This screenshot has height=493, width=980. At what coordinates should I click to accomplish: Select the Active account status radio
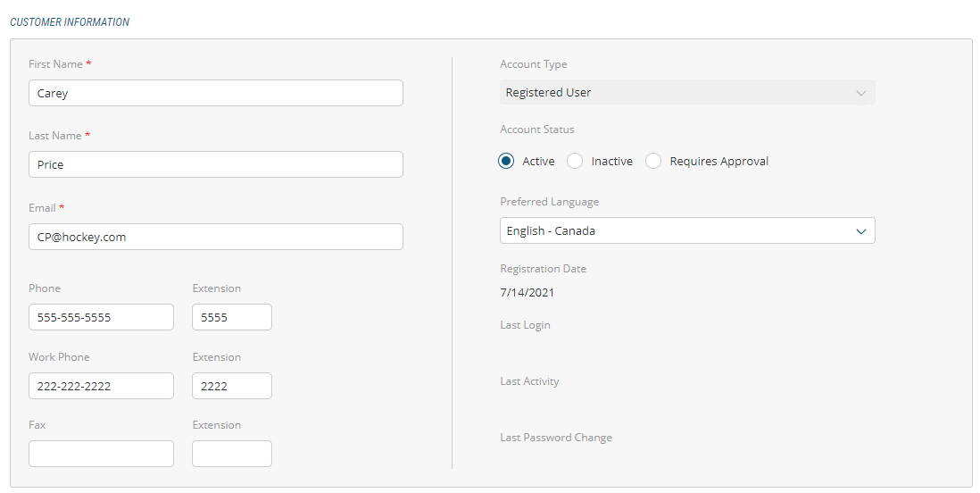(x=507, y=162)
